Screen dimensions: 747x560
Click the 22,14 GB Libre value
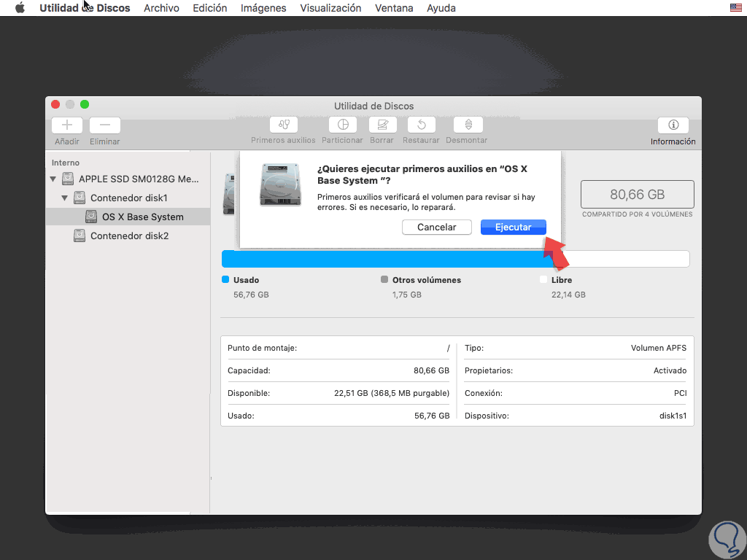coord(568,295)
